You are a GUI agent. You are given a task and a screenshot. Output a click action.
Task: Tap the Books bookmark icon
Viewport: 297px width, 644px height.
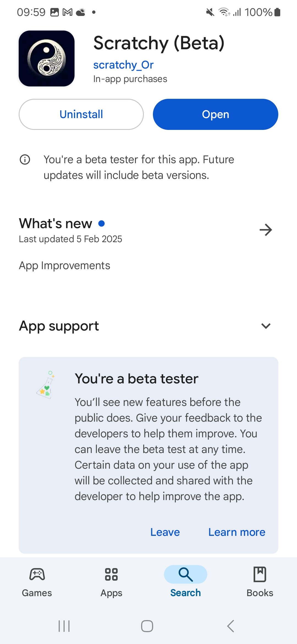point(260,575)
